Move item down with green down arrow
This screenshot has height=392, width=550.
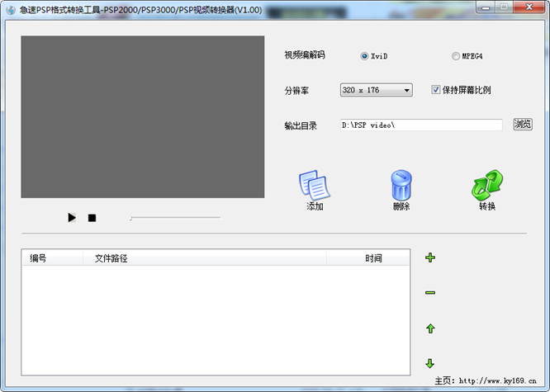[430, 363]
